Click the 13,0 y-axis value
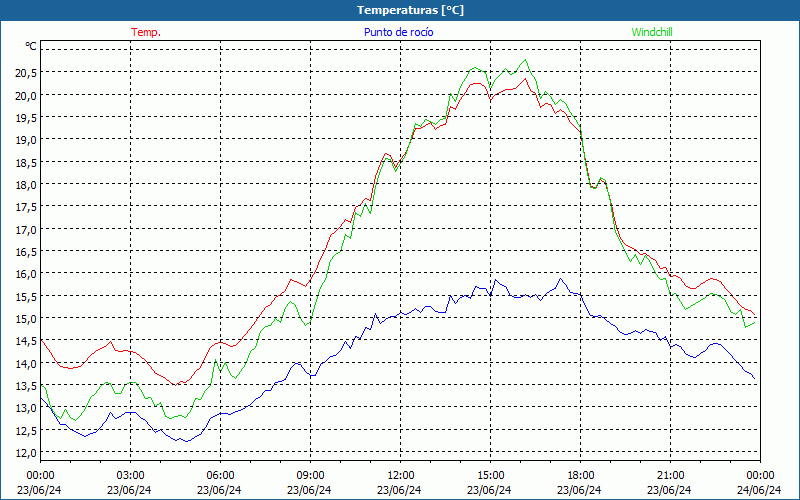Screen dimensions: 800x500 click(26, 408)
